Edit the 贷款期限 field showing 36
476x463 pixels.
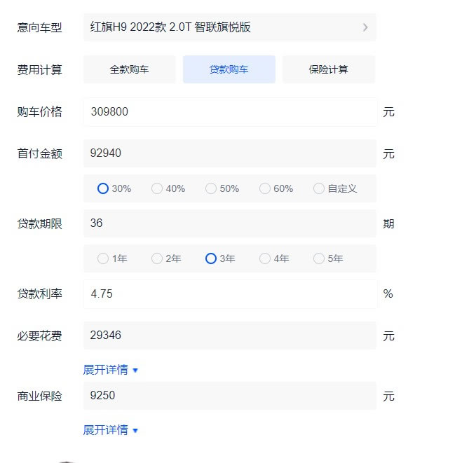click(230, 223)
